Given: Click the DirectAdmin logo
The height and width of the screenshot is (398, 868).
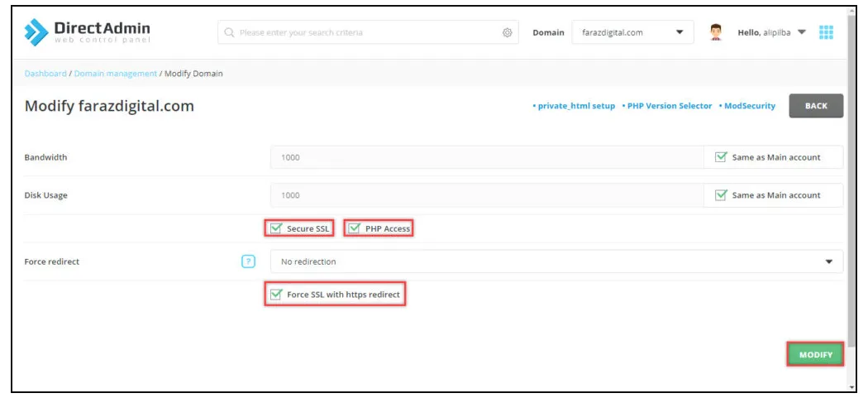Looking at the screenshot, I should 87,32.
